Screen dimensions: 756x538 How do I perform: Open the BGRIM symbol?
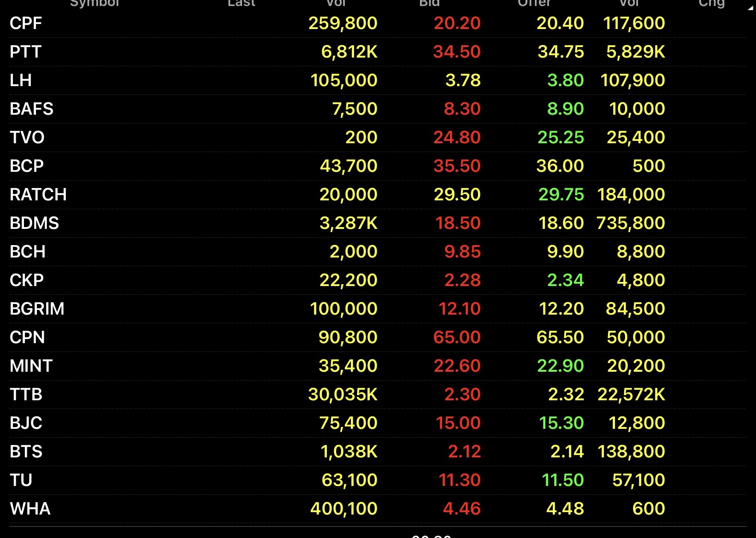point(37,309)
